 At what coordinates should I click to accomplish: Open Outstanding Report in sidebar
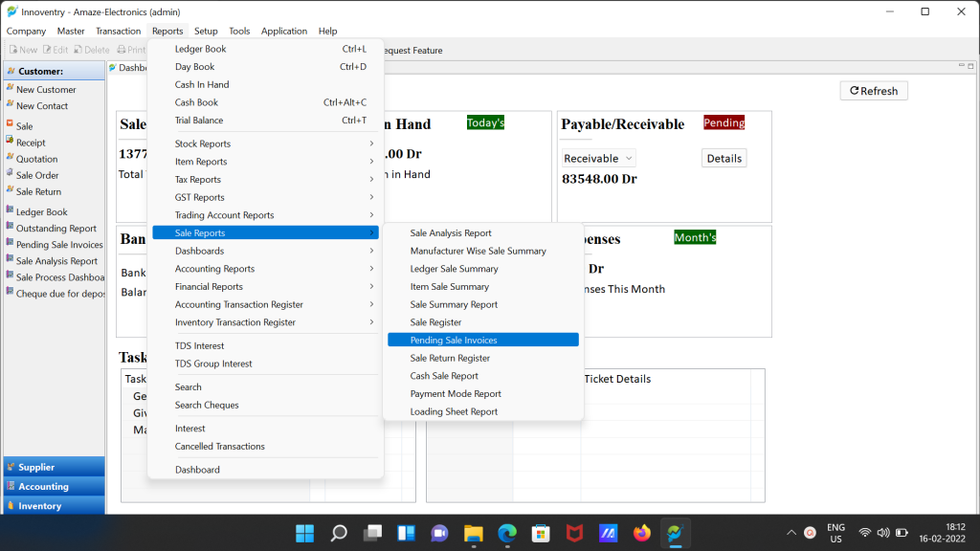tap(56, 228)
